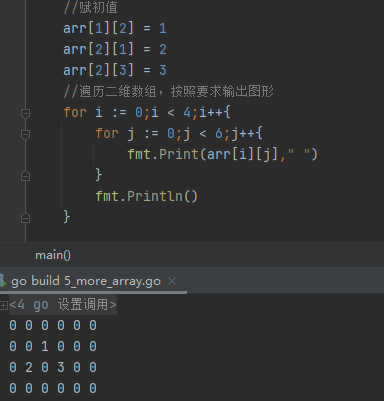Click output row '0 0 1 0 0 0'

(x=53, y=346)
